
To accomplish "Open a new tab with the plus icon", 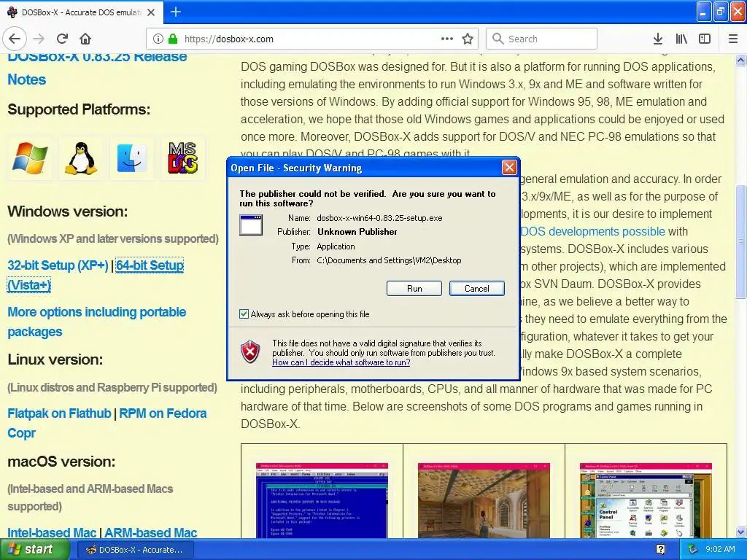I will point(176,12).
